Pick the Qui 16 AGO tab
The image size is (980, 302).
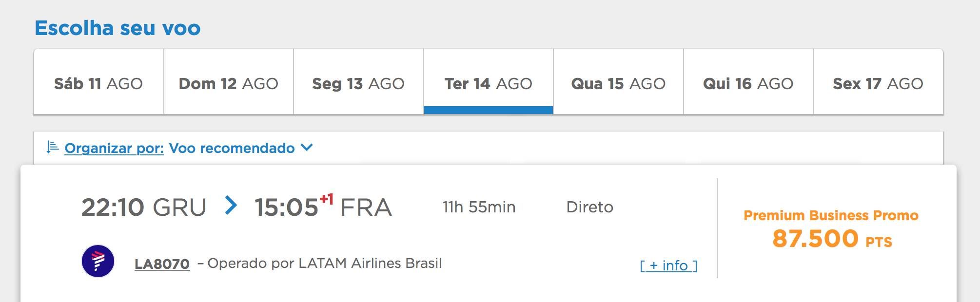[748, 82]
